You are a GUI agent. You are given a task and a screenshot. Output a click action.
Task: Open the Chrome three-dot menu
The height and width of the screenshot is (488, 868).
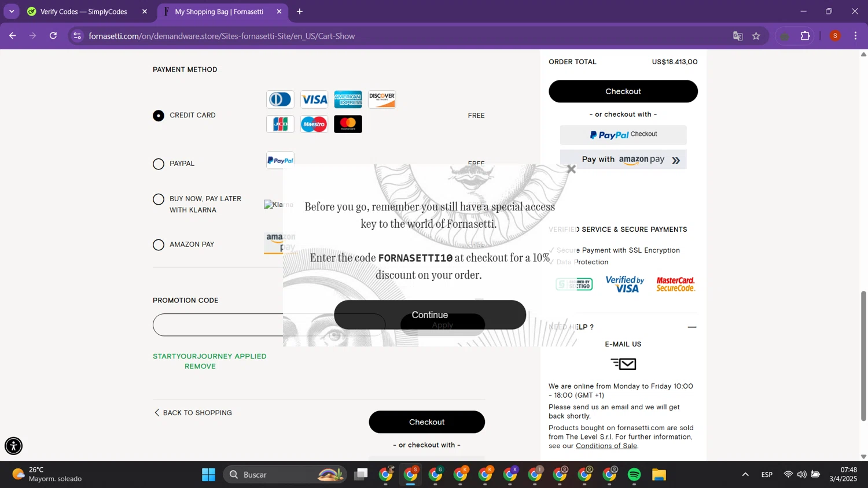coord(856,36)
